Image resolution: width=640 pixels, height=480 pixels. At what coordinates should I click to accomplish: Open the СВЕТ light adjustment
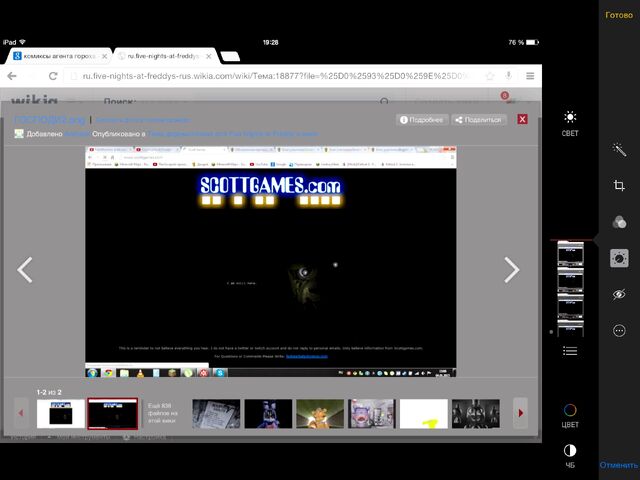click(x=570, y=124)
